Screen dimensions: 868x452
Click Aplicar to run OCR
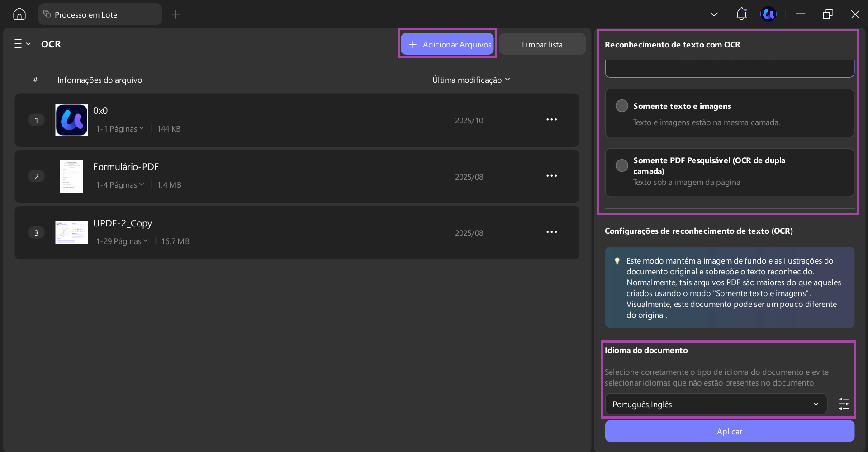[730, 431]
